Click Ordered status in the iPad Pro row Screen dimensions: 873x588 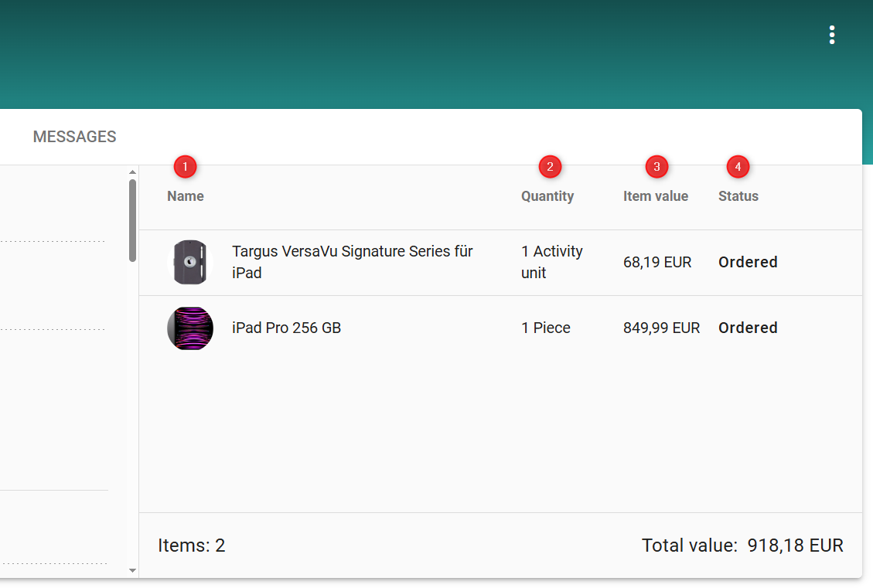coord(748,328)
